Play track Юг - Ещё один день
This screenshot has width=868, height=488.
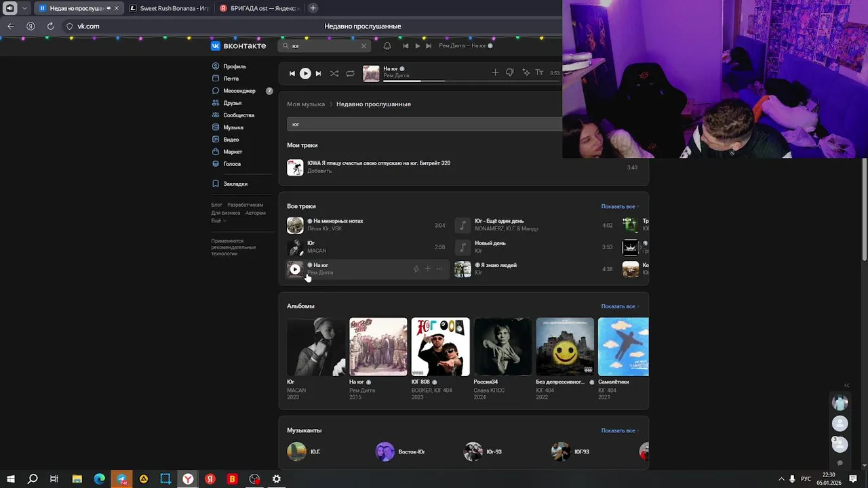click(x=462, y=225)
